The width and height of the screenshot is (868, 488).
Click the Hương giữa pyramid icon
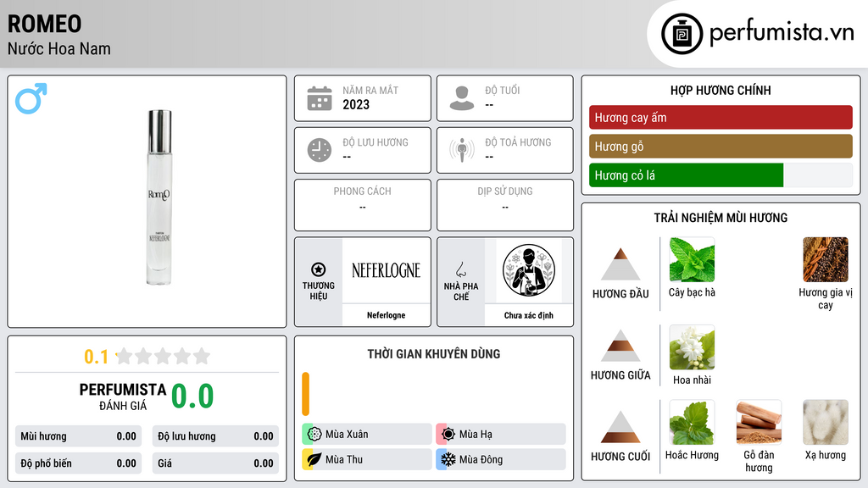click(620, 346)
